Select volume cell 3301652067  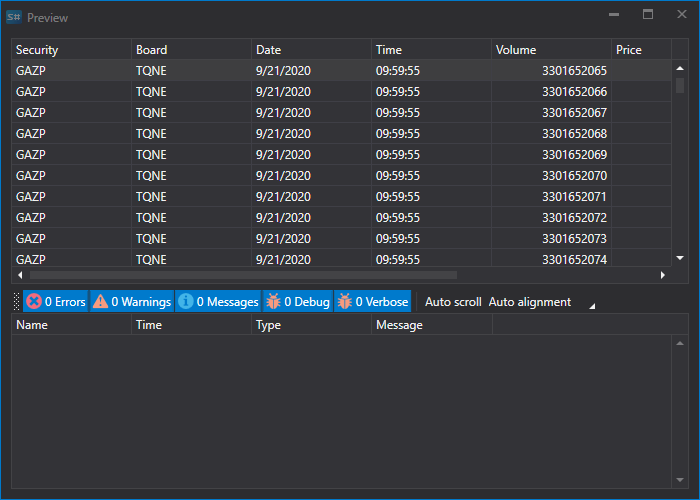[552, 112]
